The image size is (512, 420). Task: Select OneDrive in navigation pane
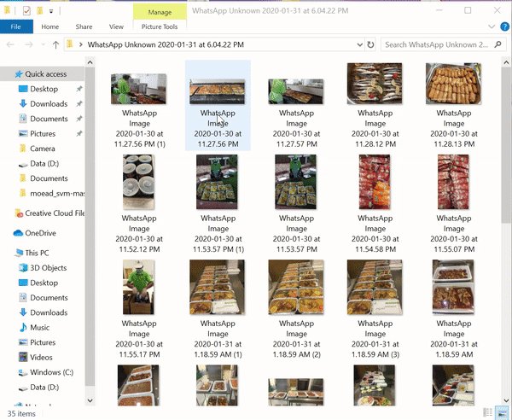(35, 233)
